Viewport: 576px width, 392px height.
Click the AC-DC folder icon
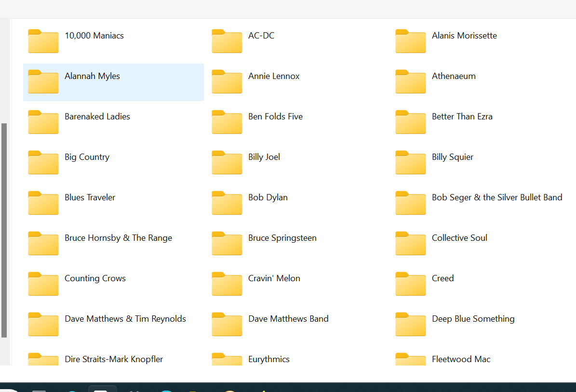coord(227,41)
